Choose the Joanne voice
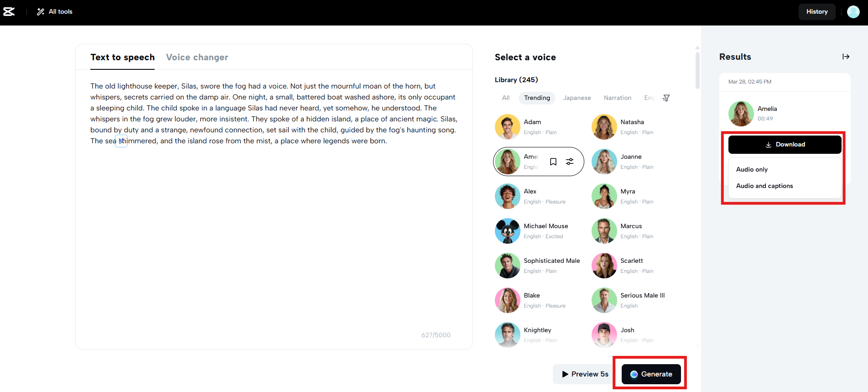The width and height of the screenshot is (868, 392). (635, 162)
